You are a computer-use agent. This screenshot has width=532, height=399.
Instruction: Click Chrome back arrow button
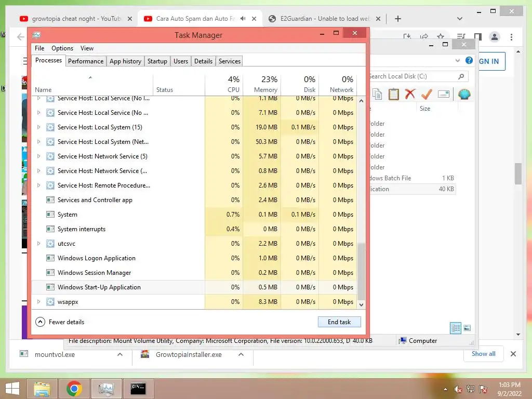[20, 37]
